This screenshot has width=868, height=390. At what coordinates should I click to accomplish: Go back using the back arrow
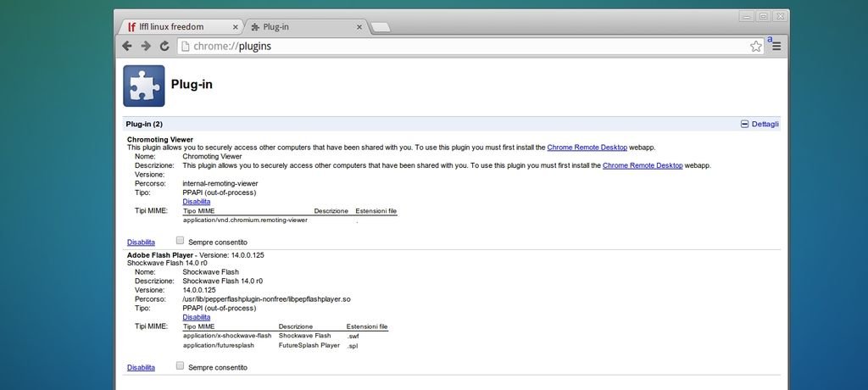128,46
